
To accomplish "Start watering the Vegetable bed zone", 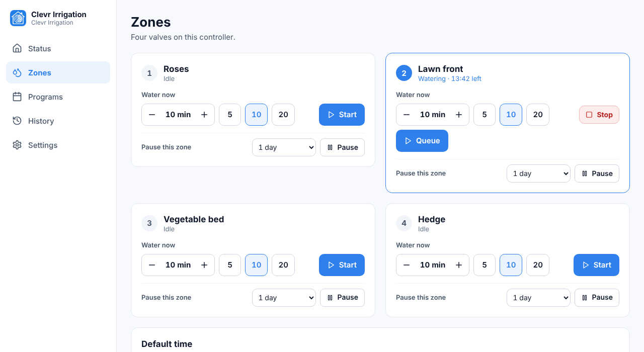I will tap(342, 265).
